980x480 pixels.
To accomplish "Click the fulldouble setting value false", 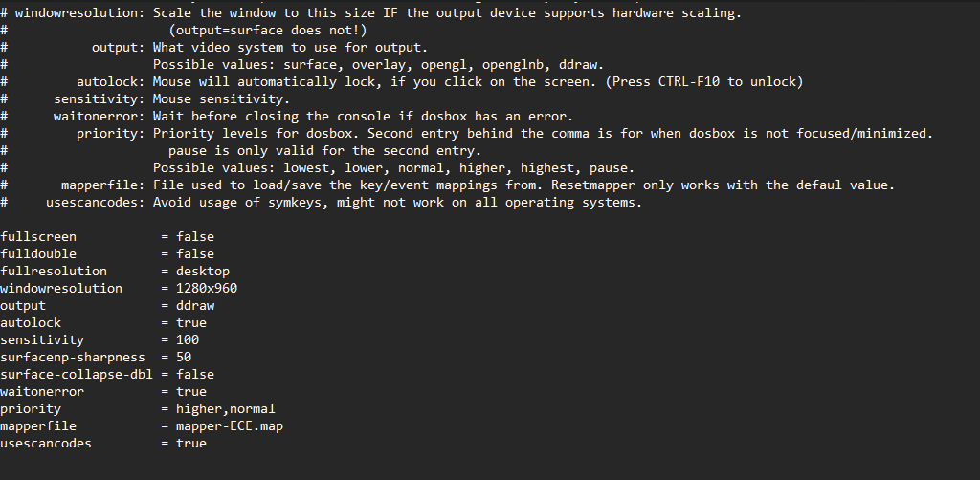I will 195,254.
